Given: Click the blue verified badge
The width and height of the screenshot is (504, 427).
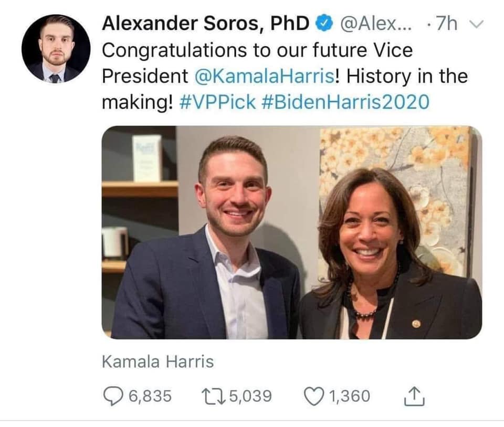Looking at the screenshot, I should coord(324,24).
